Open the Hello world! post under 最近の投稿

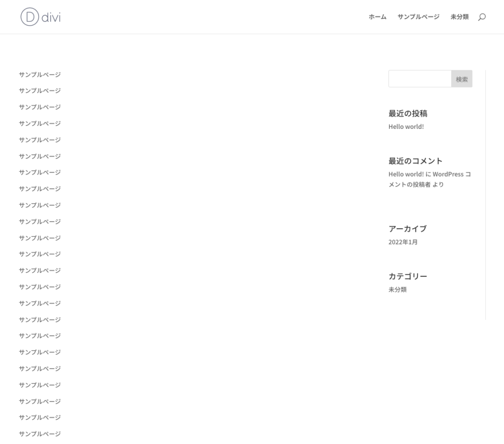click(x=406, y=126)
